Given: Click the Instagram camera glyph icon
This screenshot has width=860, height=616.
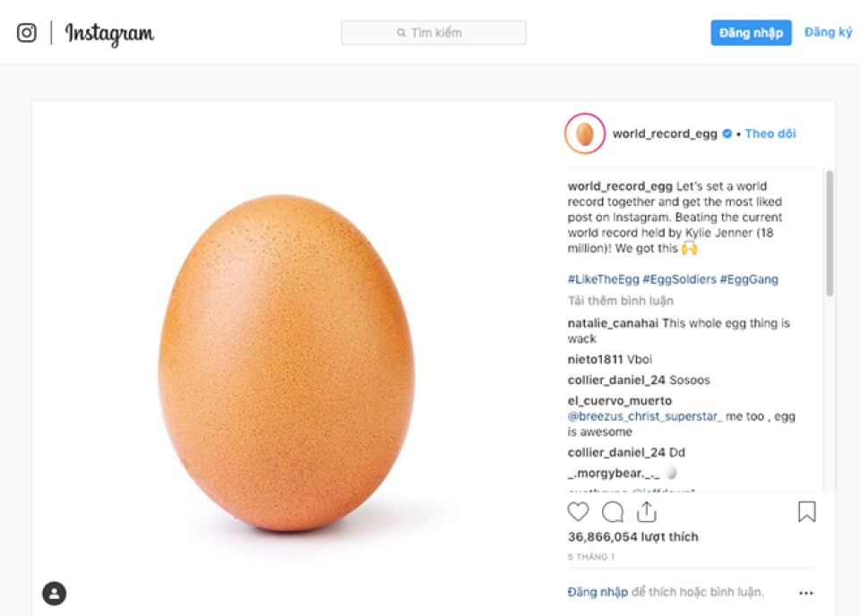Looking at the screenshot, I should (27, 32).
